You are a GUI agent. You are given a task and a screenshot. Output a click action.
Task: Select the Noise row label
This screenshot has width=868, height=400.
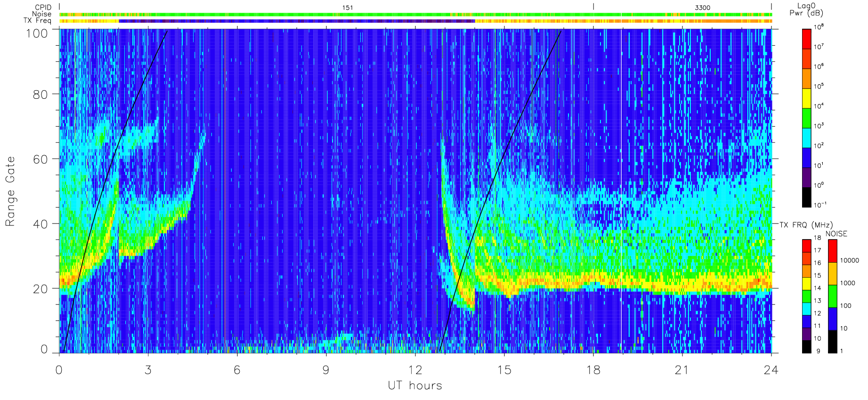[x=41, y=14]
